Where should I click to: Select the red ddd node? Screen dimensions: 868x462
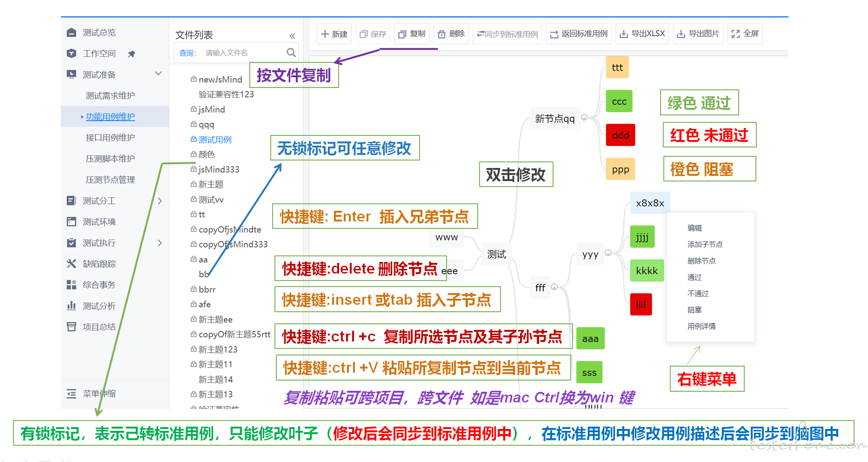[621, 135]
